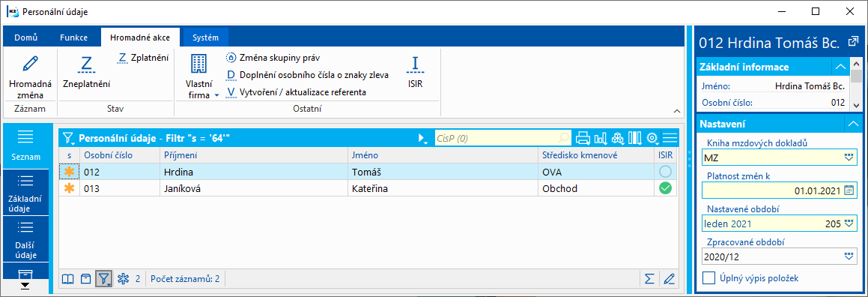
Task: Toggle ISIR circle for Hrdina row
Action: [x=665, y=172]
